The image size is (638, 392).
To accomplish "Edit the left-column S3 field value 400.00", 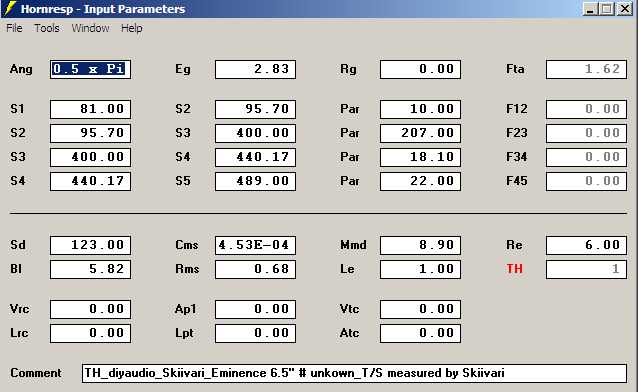I will coord(90,157).
